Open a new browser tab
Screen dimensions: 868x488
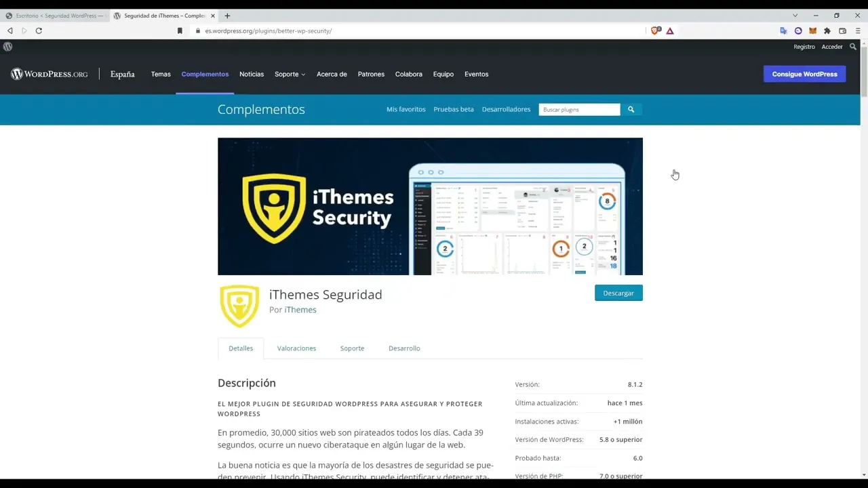tap(227, 16)
